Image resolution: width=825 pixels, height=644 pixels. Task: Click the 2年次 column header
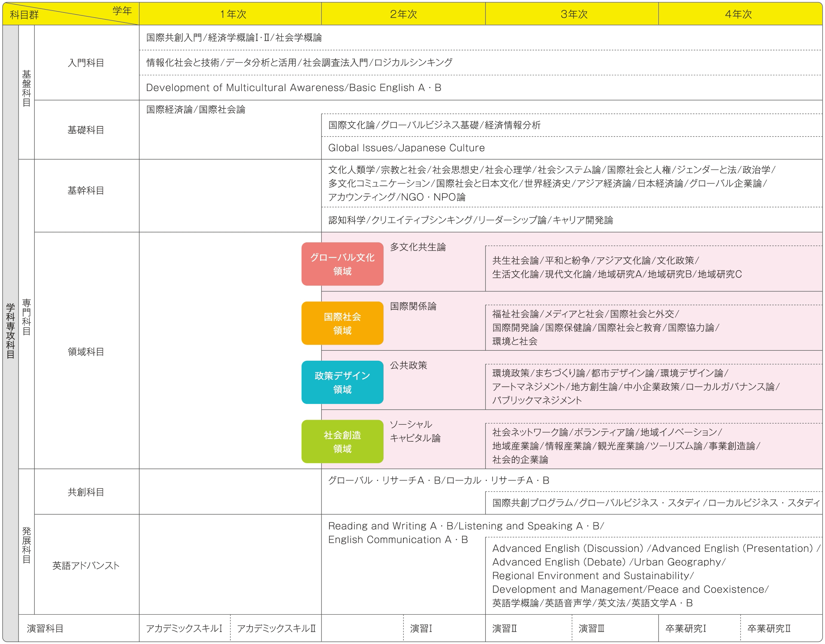(x=403, y=14)
